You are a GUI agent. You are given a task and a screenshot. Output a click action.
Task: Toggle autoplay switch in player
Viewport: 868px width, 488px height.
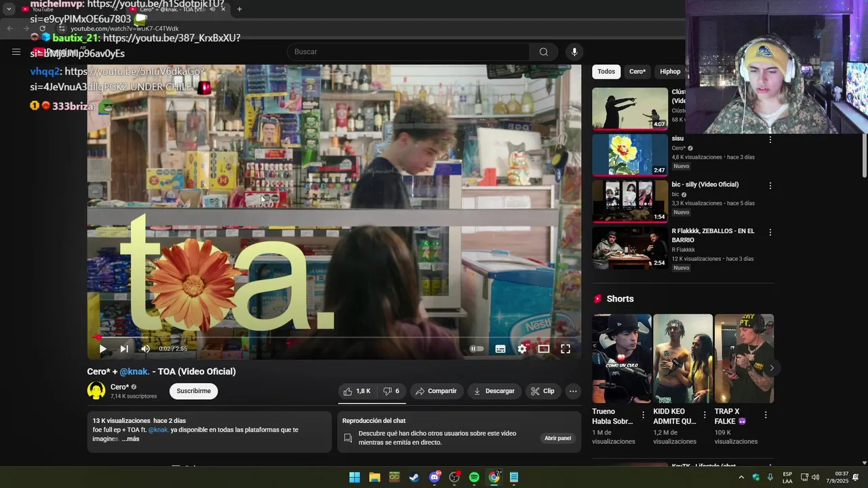point(477,349)
